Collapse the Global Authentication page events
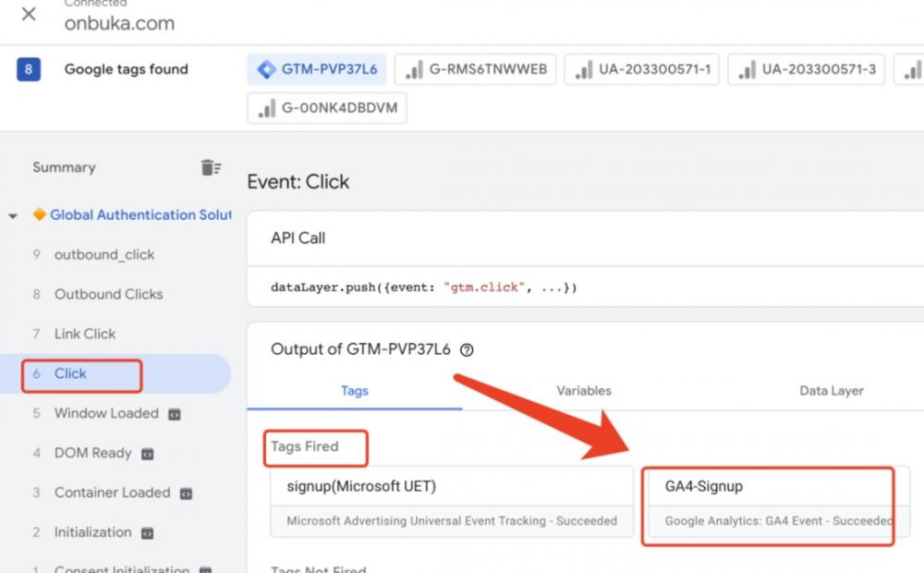This screenshot has width=924, height=573. click(x=12, y=215)
